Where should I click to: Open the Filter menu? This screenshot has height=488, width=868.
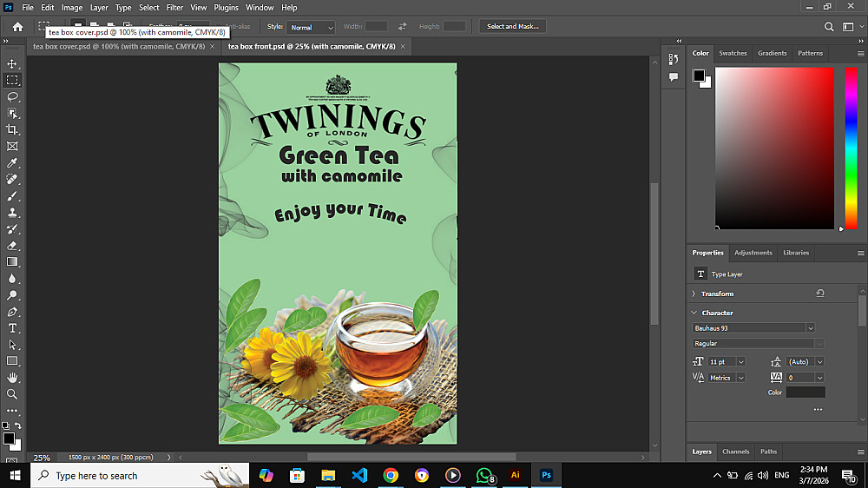[x=174, y=8]
